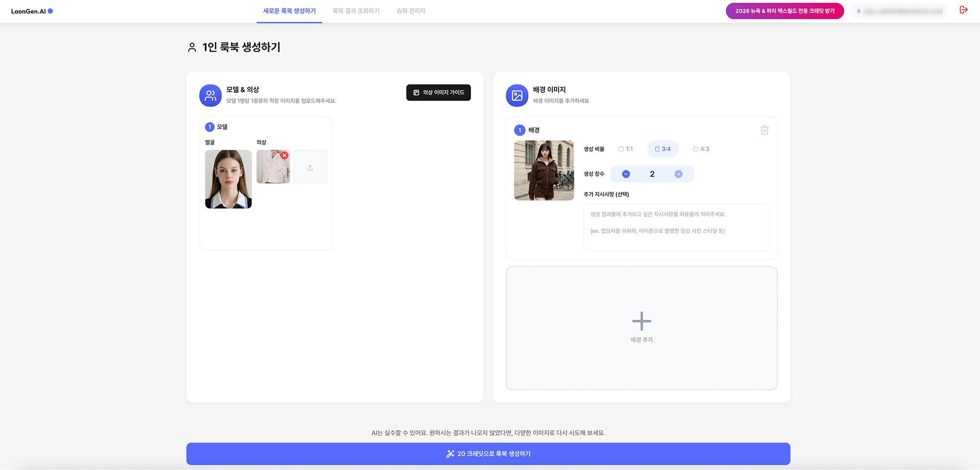
Task: Delete background 1 with trash icon
Action: 764,130
